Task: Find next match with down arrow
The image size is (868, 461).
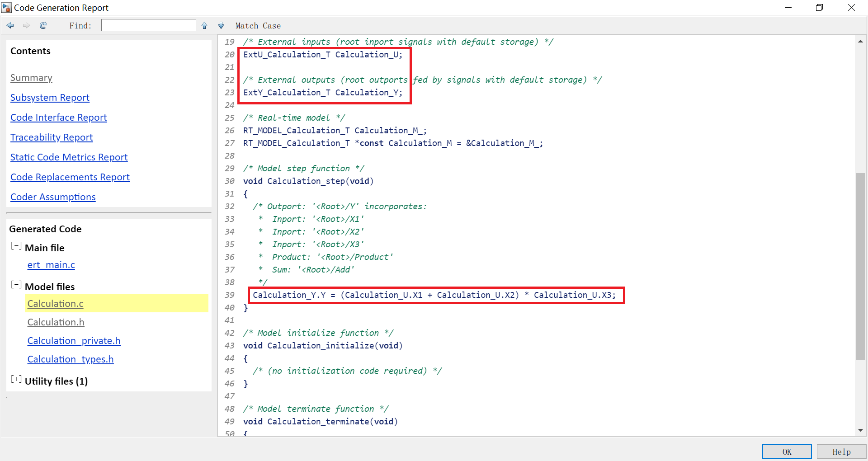Action: click(221, 26)
